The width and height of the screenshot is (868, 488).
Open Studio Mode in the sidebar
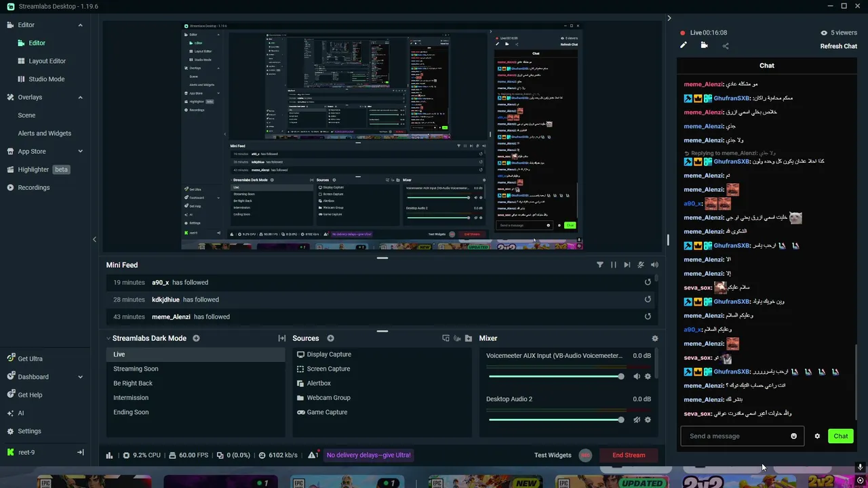click(x=46, y=79)
